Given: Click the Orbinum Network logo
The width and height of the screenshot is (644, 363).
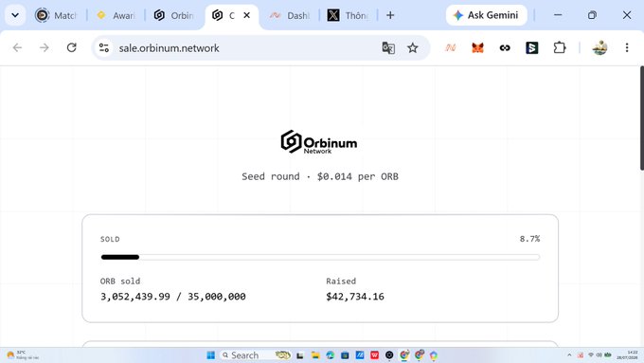Looking at the screenshot, I should point(319,142).
